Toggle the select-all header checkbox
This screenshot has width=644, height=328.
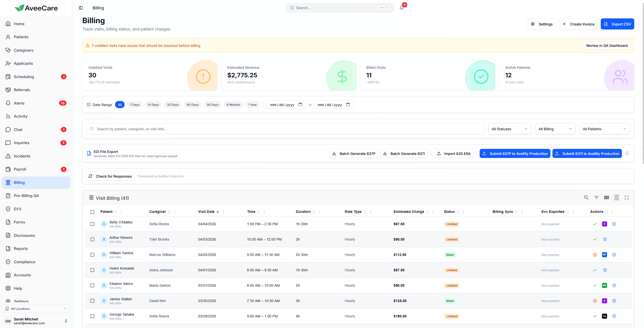tap(92, 212)
